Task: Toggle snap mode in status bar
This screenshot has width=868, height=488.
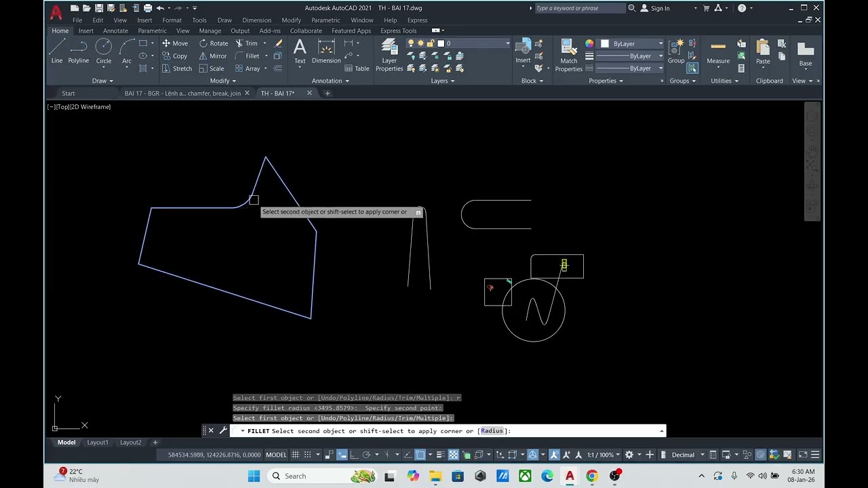Action: (x=308, y=455)
